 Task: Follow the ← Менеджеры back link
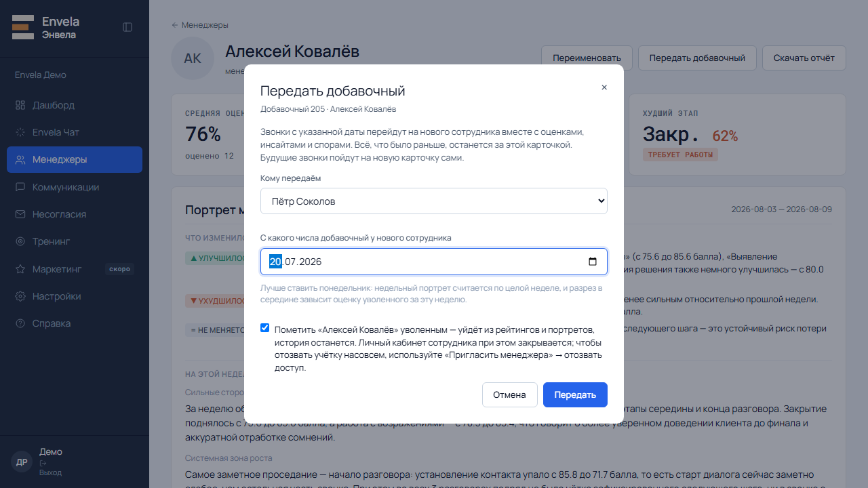pos(200,25)
